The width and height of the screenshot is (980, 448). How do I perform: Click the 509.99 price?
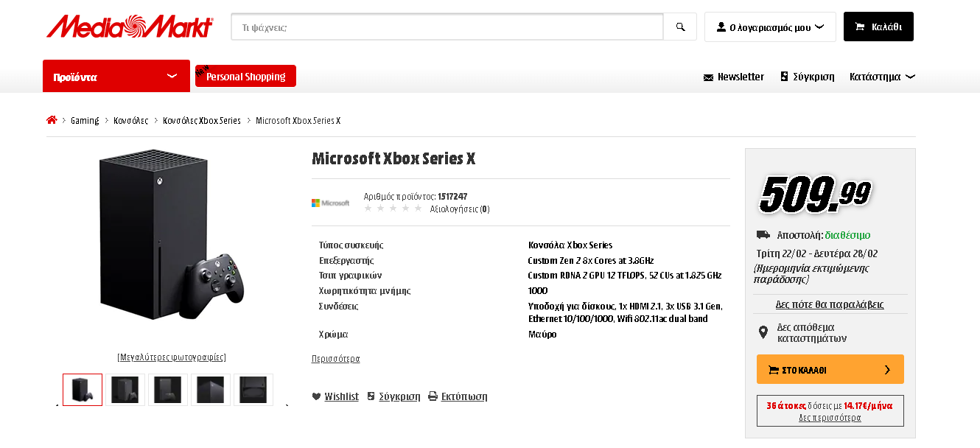(814, 194)
